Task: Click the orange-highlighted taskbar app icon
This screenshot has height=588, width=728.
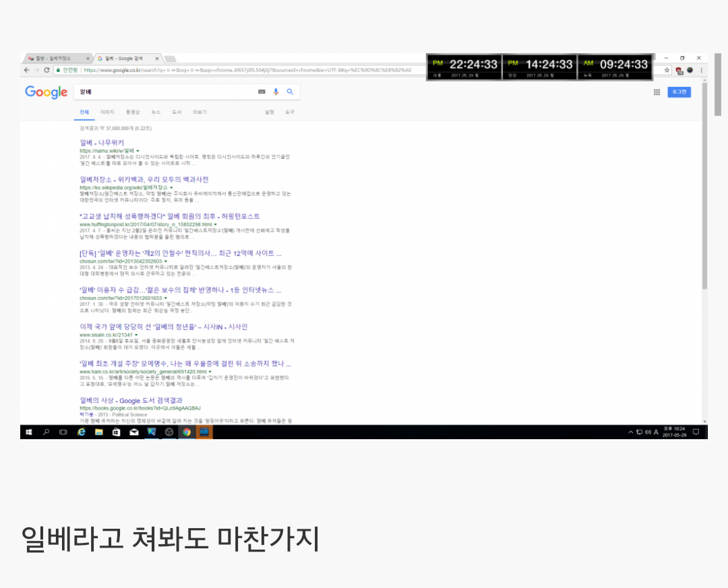Action: click(x=204, y=432)
